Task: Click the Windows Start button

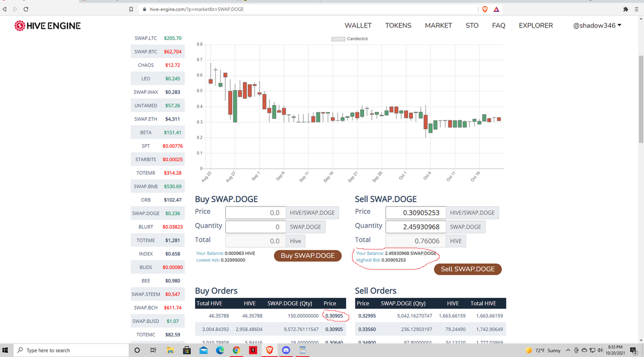Action: coord(6,350)
